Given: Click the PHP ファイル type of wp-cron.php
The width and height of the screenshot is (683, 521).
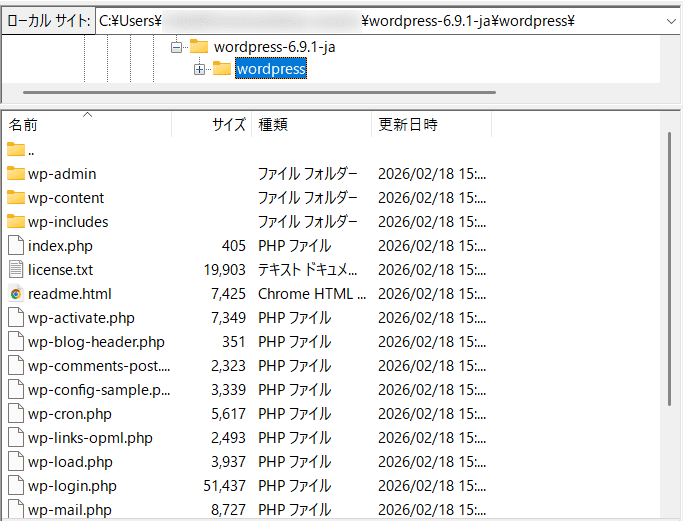Looking at the screenshot, I should click(294, 414).
